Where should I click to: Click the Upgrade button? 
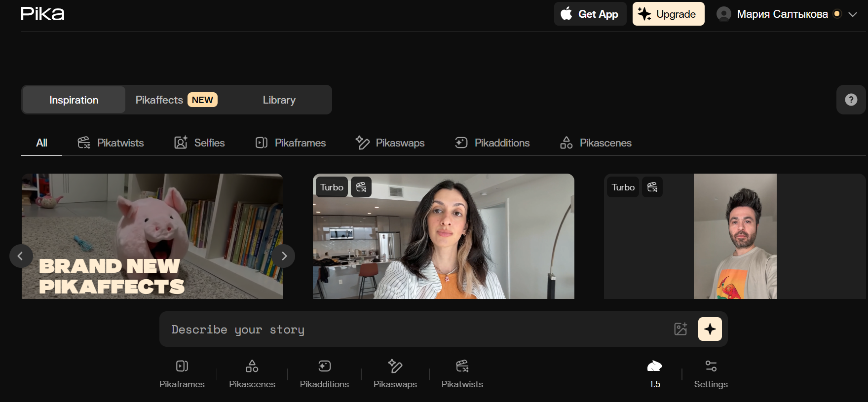click(668, 14)
